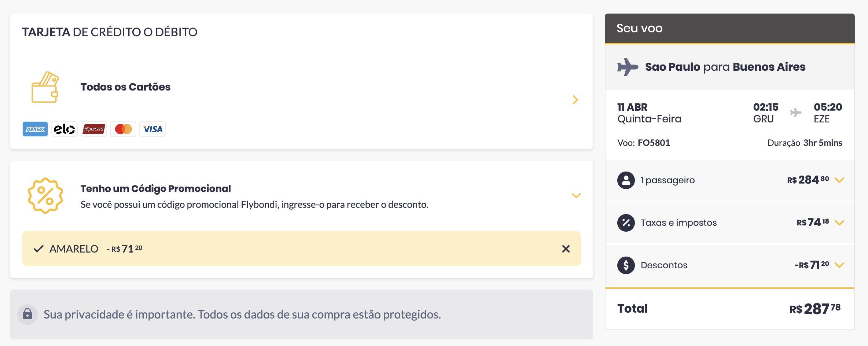This screenshot has height=346, width=868.
Task: Choose the Visa card logo
Action: 152,129
